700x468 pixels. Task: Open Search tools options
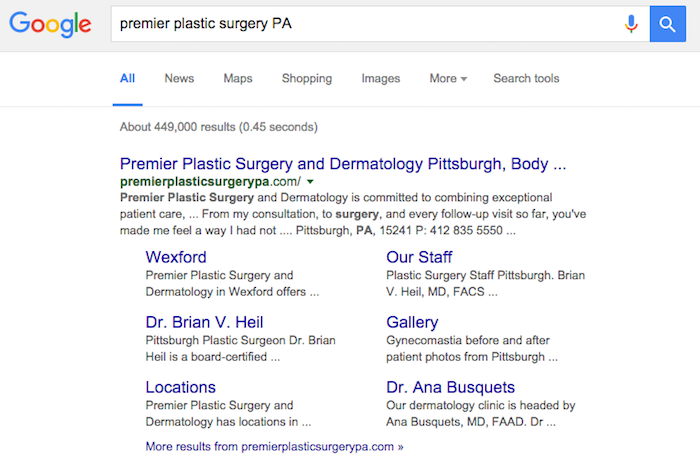526,79
